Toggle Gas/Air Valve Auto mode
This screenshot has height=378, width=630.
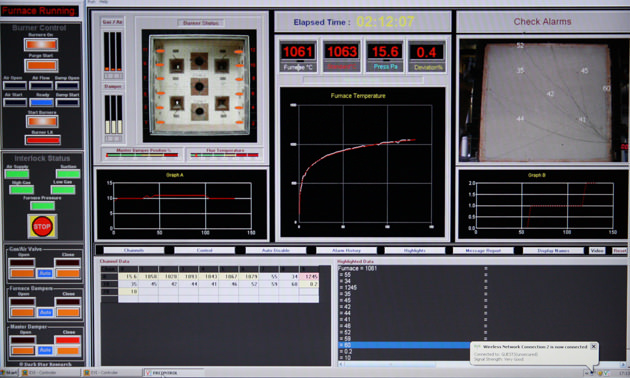point(45,274)
